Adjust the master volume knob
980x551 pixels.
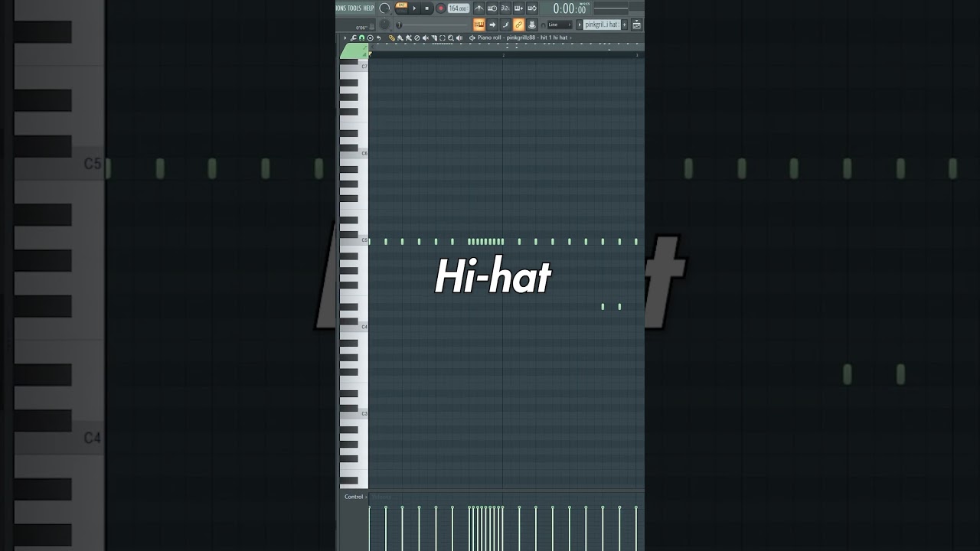384,8
